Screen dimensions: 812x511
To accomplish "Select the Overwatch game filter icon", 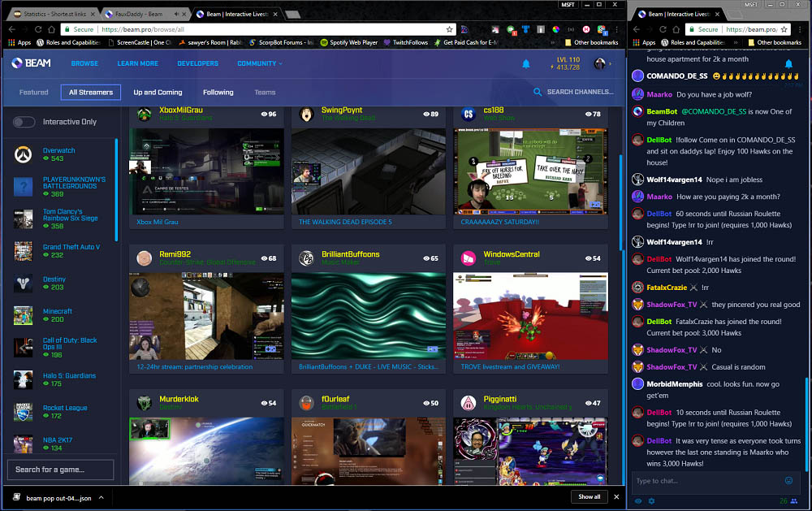I will (23, 154).
